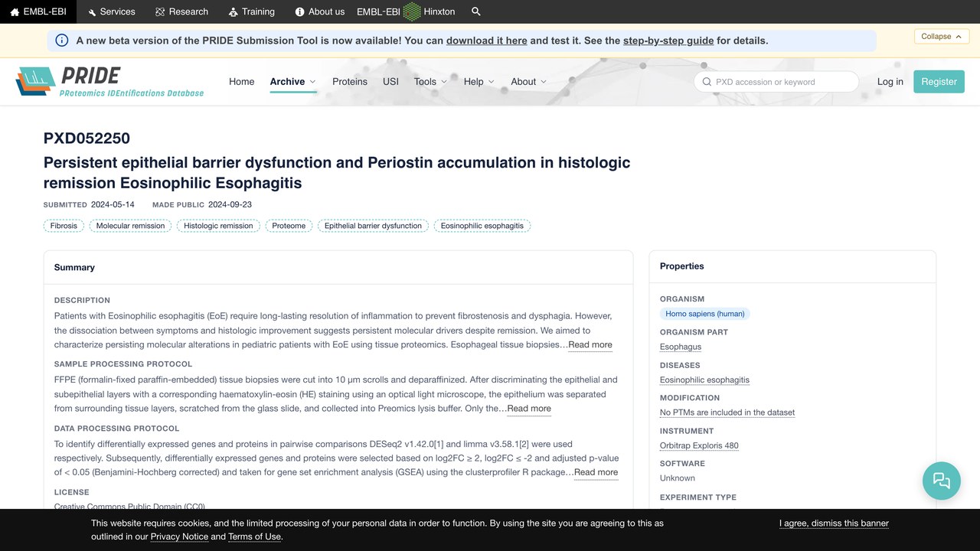Open the Orbitrap Exploris 480 instrument link
Viewport: 980px width, 551px height.
coord(699,445)
